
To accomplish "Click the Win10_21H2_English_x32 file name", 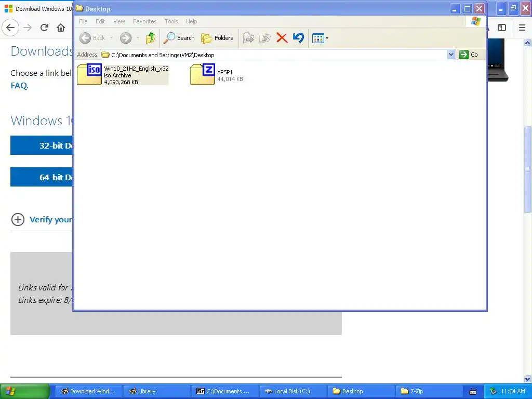I will click(137, 69).
